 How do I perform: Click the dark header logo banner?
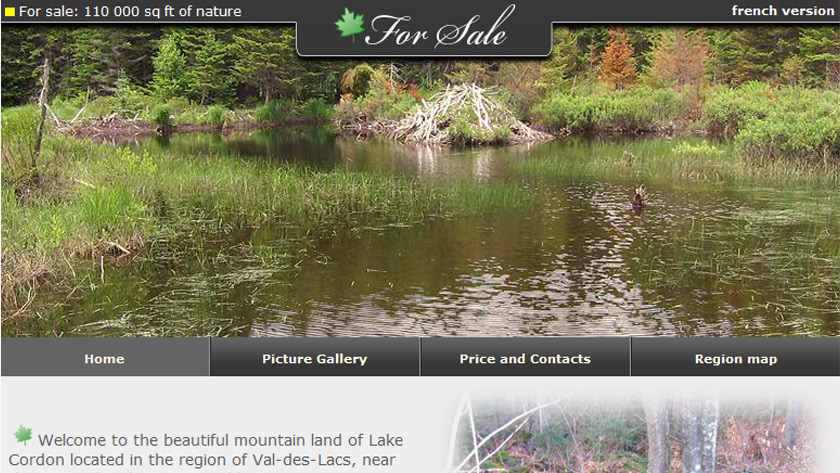[x=424, y=28]
